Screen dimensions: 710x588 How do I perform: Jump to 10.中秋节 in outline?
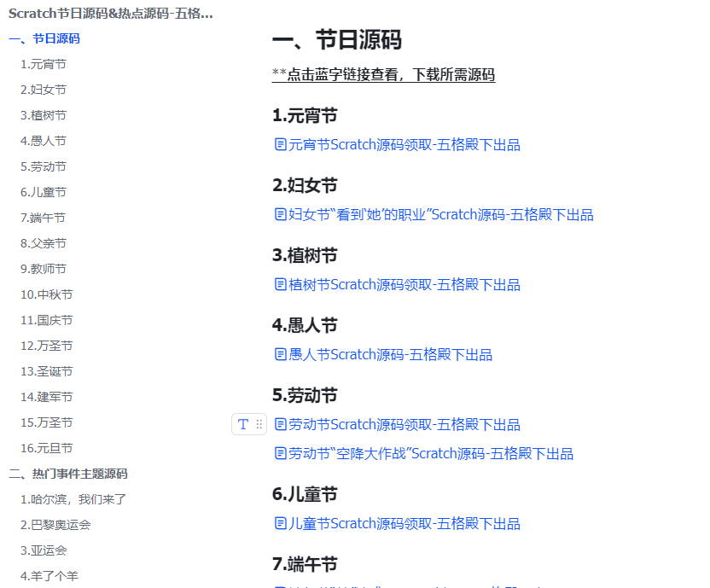tap(47, 294)
